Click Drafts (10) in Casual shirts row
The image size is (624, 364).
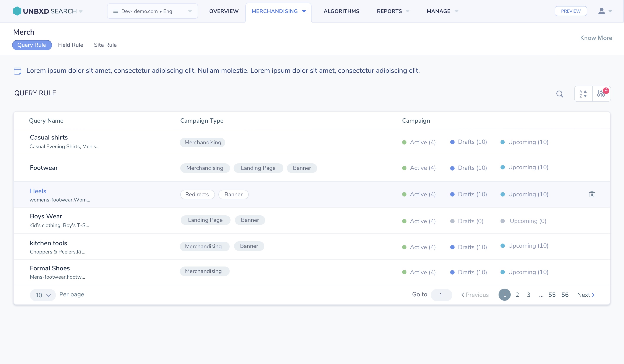468,142
